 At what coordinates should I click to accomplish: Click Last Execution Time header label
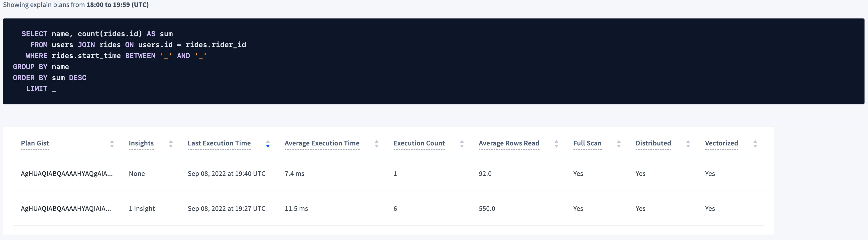coord(219,143)
